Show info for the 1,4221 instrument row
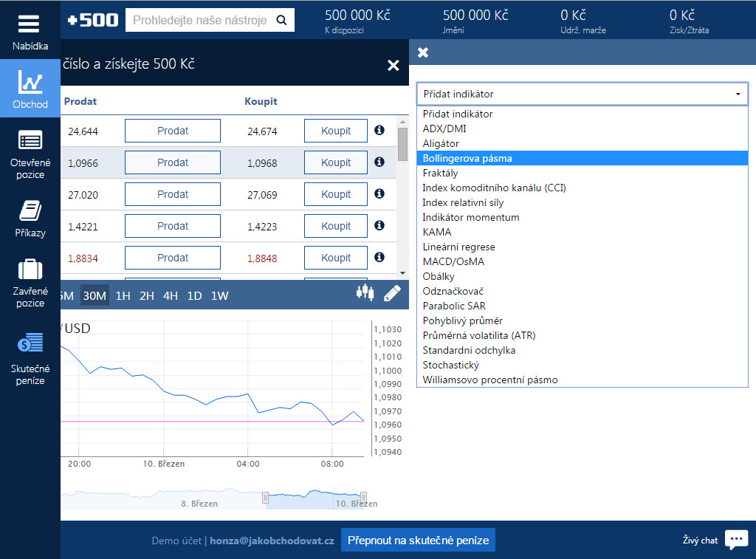Screen dimensions: 756x559 tap(379, 226)
